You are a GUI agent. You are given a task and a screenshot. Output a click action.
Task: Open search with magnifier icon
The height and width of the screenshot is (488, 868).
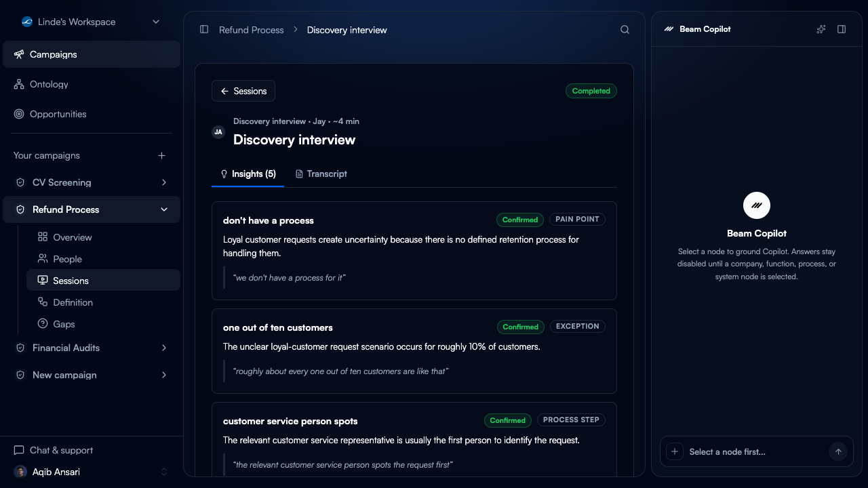pyautogui.click(x=625, y=29)
